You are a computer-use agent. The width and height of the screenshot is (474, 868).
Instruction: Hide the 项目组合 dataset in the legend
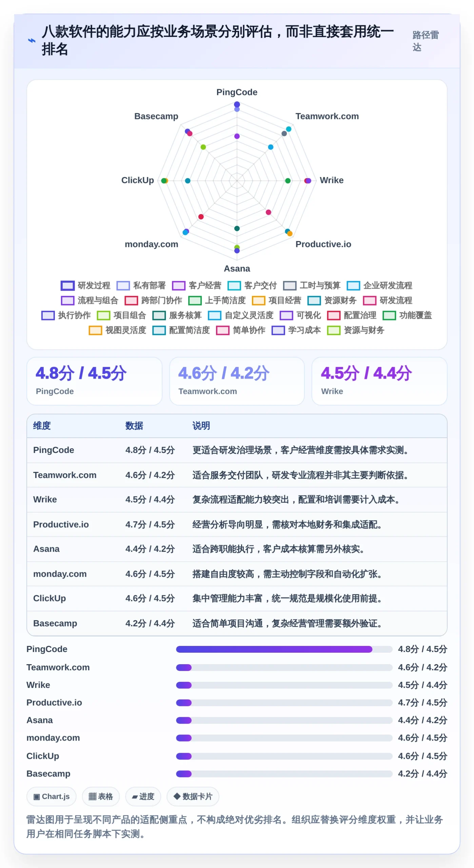coord(122,315)
